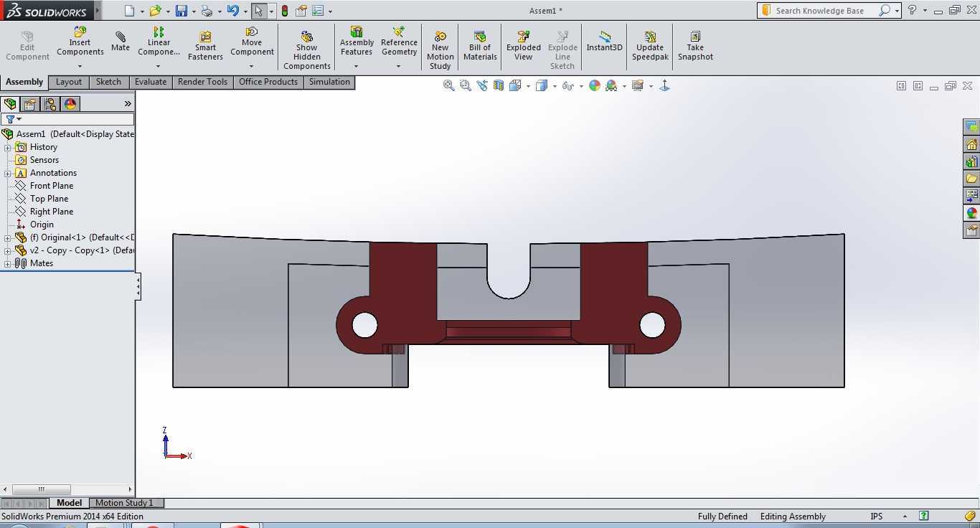Image resolution: width=980 pixels, height=528 pixels.
Task: Select the ConfigurationManager tab icon
Action: tap(50, 104)
